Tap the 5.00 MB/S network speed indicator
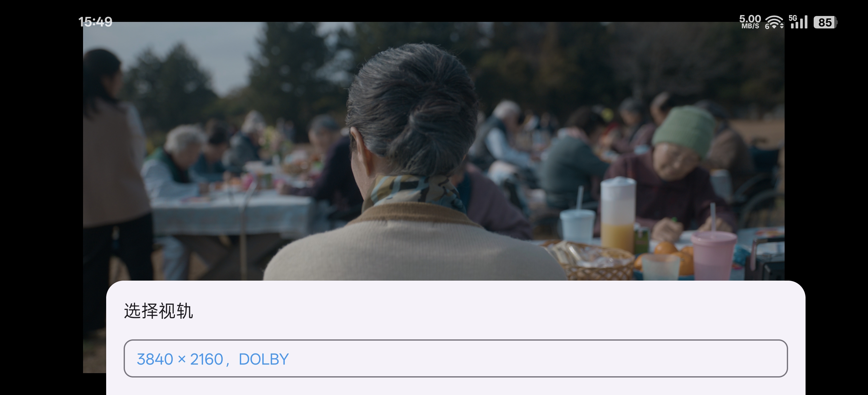Image resolution: width=868 pixels, height=395 pixels. tap(750, 22)
